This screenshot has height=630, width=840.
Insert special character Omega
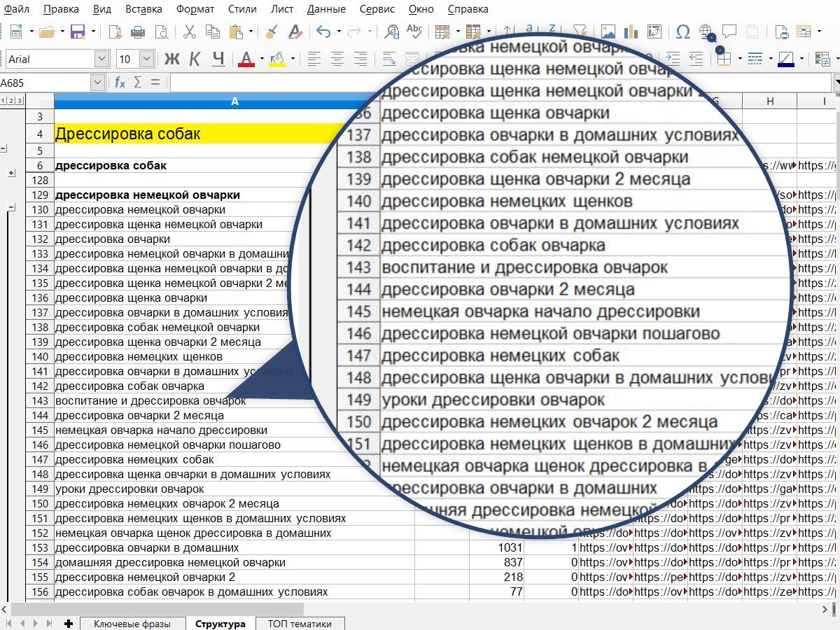(683, 31)
